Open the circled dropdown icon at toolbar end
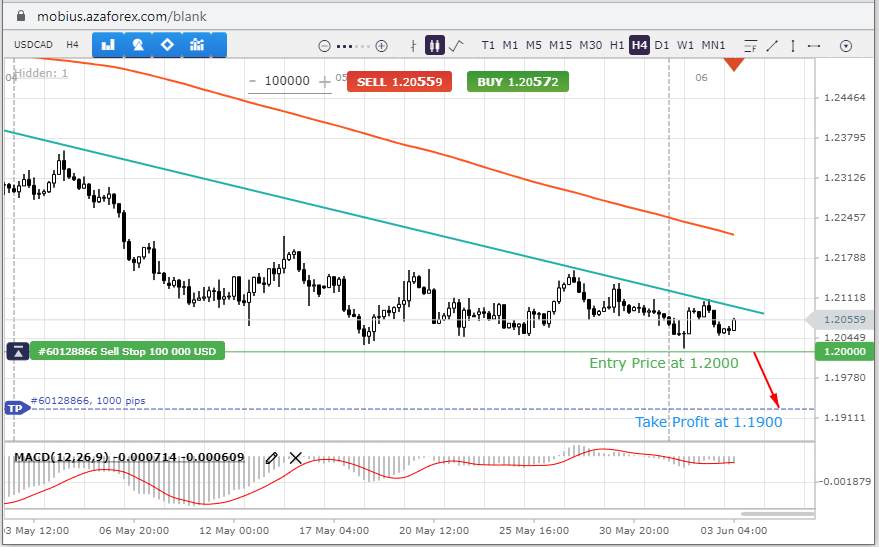The image size is (879, 547). 846,46
